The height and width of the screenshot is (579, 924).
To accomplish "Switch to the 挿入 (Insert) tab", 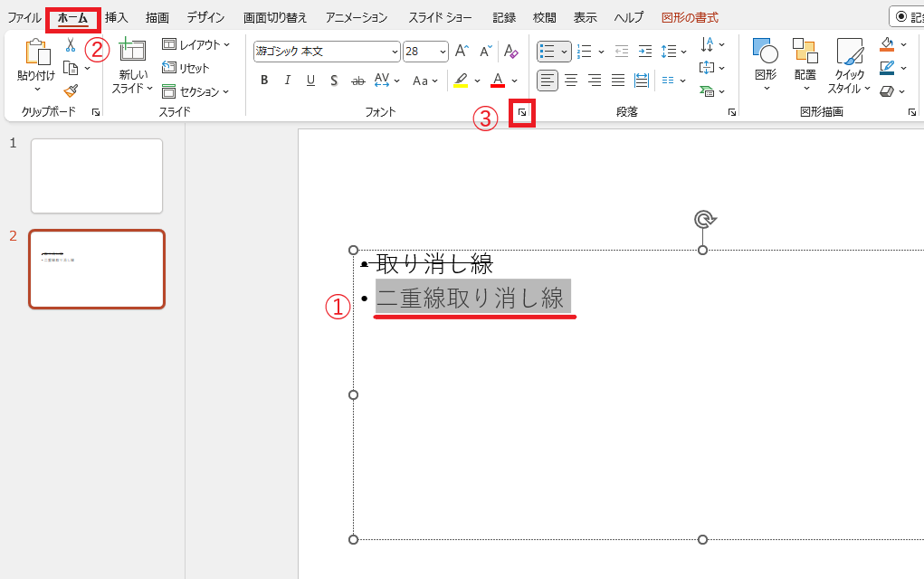I will click(x=117, y=17).
